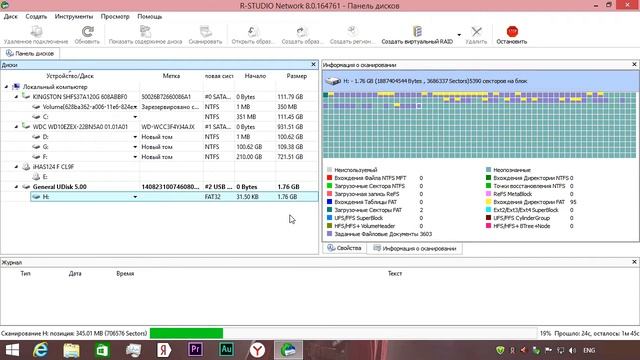Click the H: drive scan header banner
The image size is (640, 360).
[480, 81]
